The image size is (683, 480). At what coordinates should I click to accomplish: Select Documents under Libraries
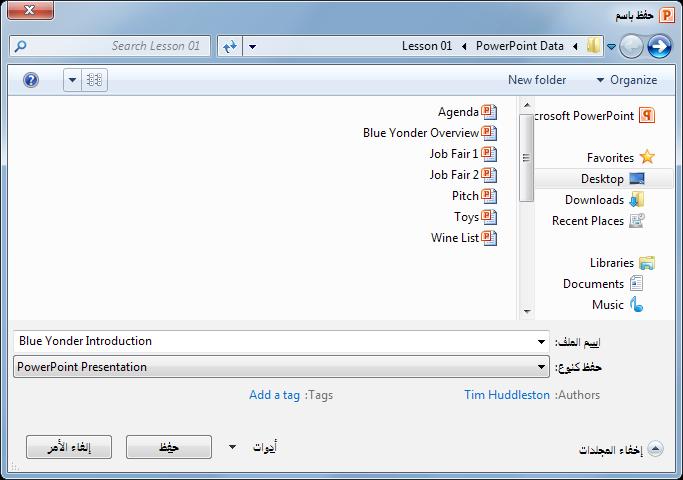click(604, 284)
